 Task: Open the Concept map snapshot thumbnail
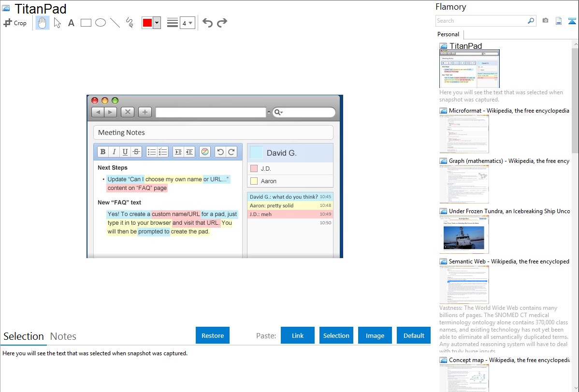click(464, 378)
